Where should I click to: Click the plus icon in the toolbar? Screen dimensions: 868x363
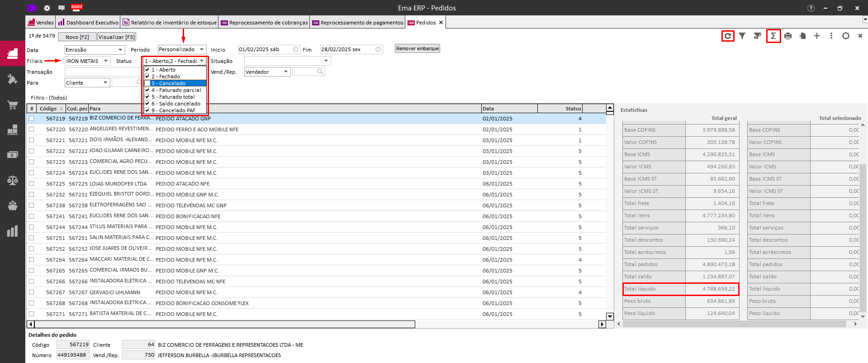[817, 36]
